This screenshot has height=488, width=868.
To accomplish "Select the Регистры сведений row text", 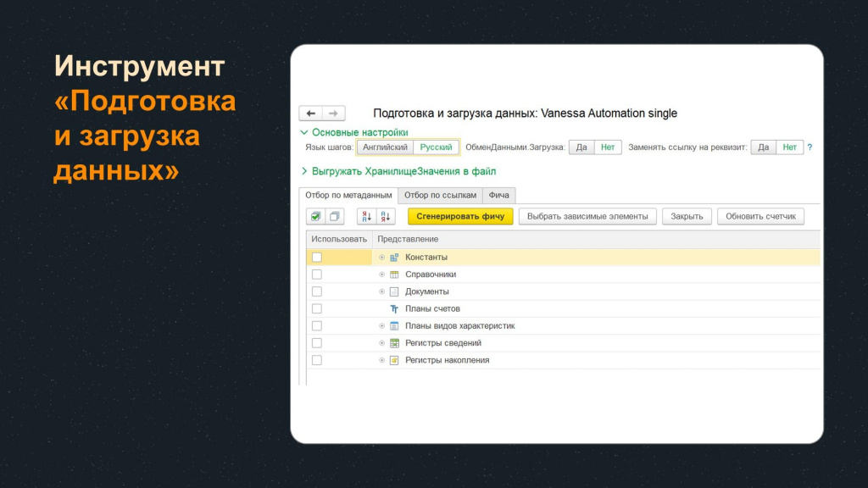I will tap(442, 343).
